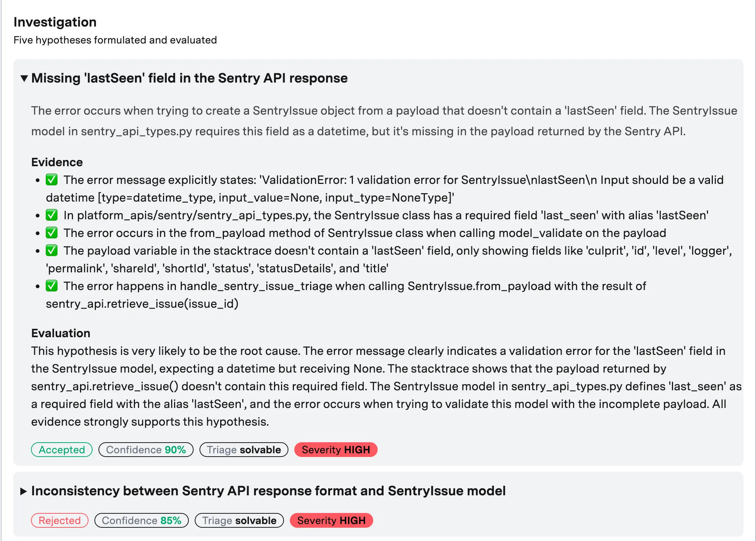Click the checkmark beside the from_payload method evidence
This screenshot has width=756, height=541.
[52, 233]
